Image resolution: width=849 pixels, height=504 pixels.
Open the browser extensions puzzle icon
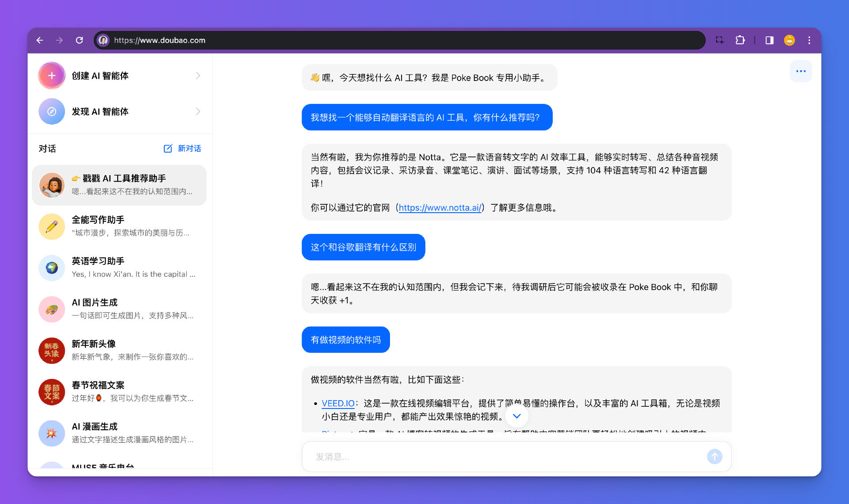[x=740, y=40]
